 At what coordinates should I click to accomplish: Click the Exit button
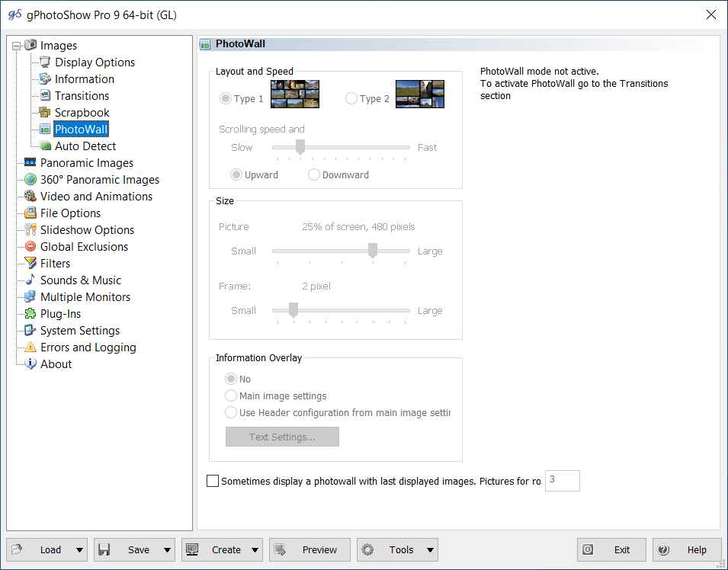611,550
